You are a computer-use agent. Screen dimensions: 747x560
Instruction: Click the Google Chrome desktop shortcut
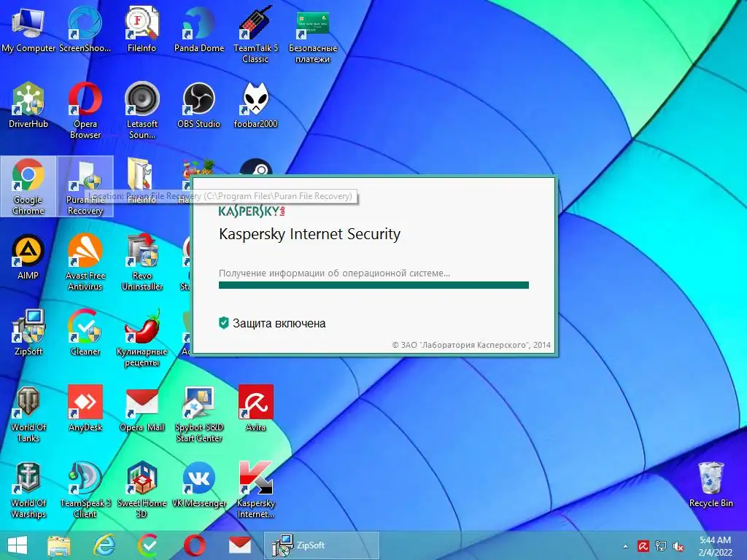click(28, 186)
